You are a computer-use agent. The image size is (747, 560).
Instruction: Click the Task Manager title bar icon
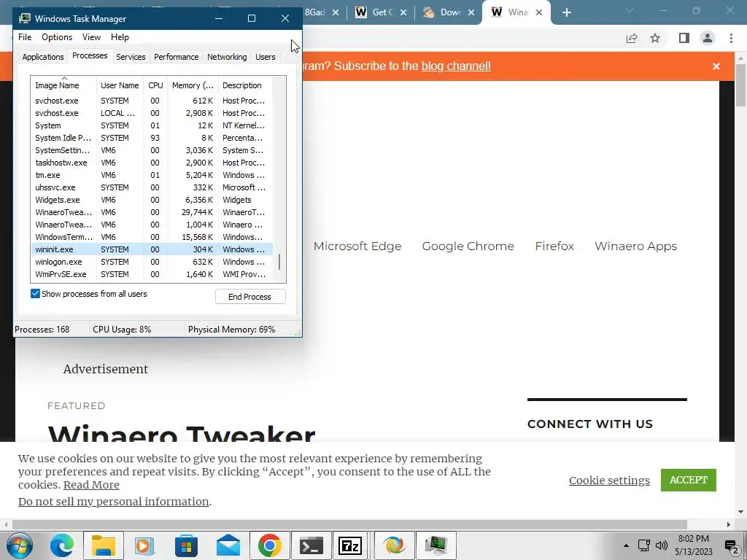tap(24, 18)
